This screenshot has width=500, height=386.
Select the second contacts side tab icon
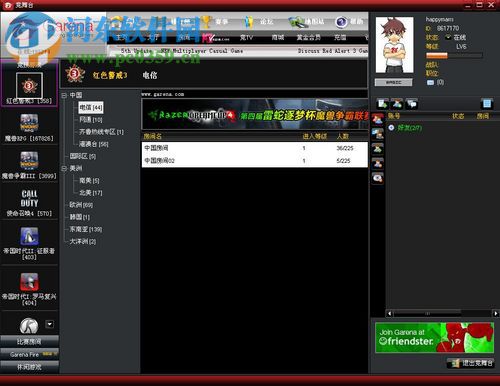(378, 134)
